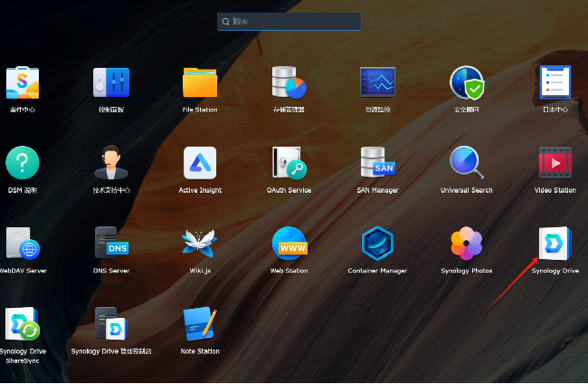Open OAuth Service

[x=289, y=163]
